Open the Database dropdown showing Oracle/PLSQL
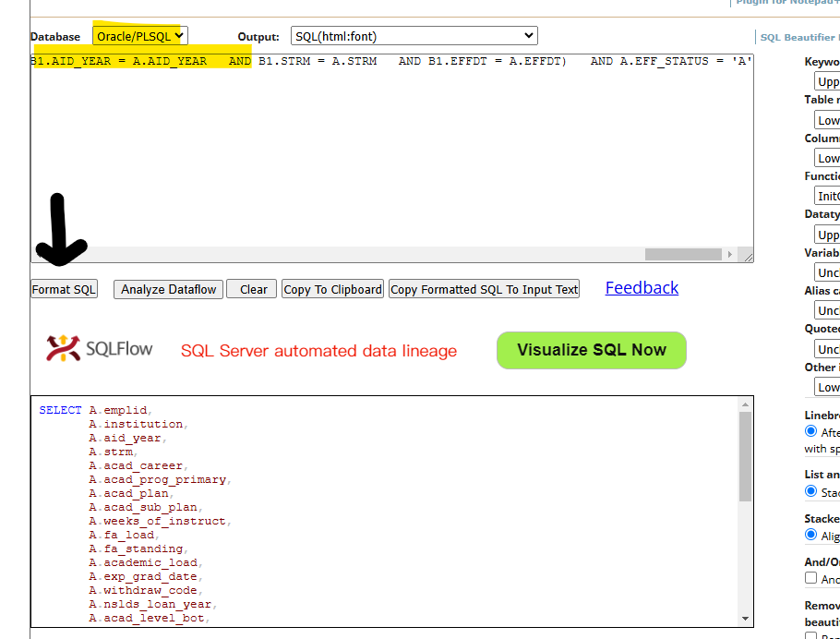This screenshot has width=840, height=639. point(139,36)
